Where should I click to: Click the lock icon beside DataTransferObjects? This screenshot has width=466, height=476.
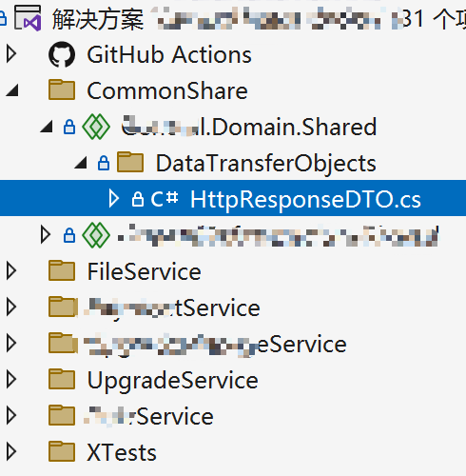click(x=104, y=163)
